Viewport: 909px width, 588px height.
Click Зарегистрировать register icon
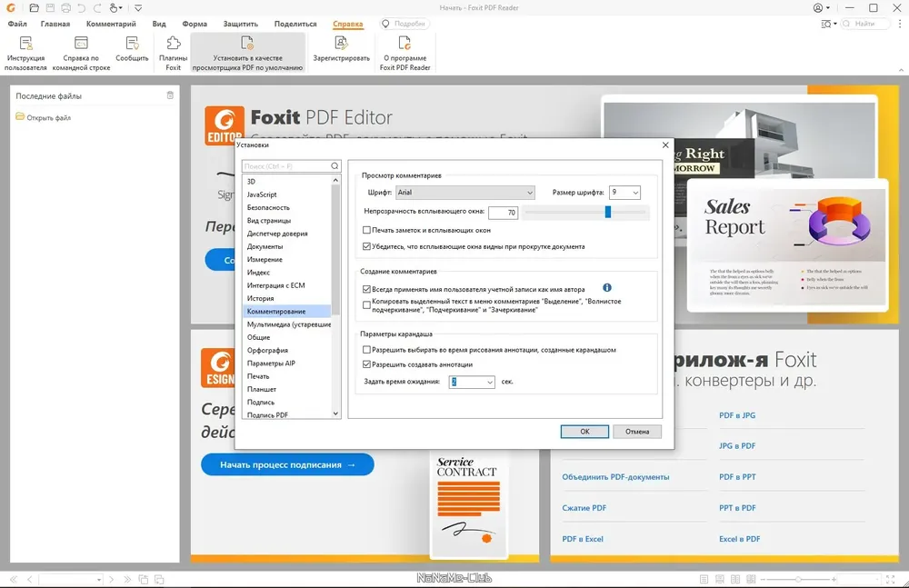(341, 44)
